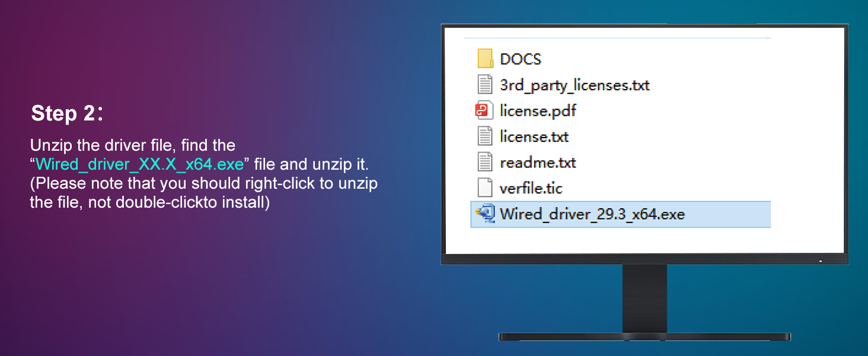Viewport: 868px width, 356px height.
Task: Click the 3rd_party_licenses.txt text file icon
Action: coord(485,85)
